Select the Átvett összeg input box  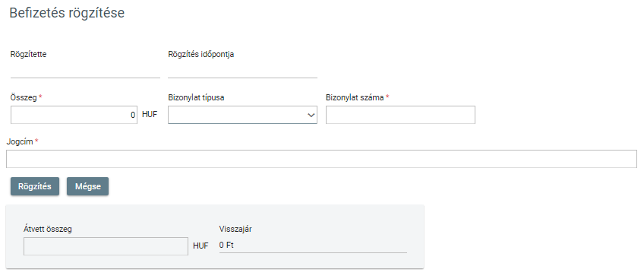coord(106,246)
